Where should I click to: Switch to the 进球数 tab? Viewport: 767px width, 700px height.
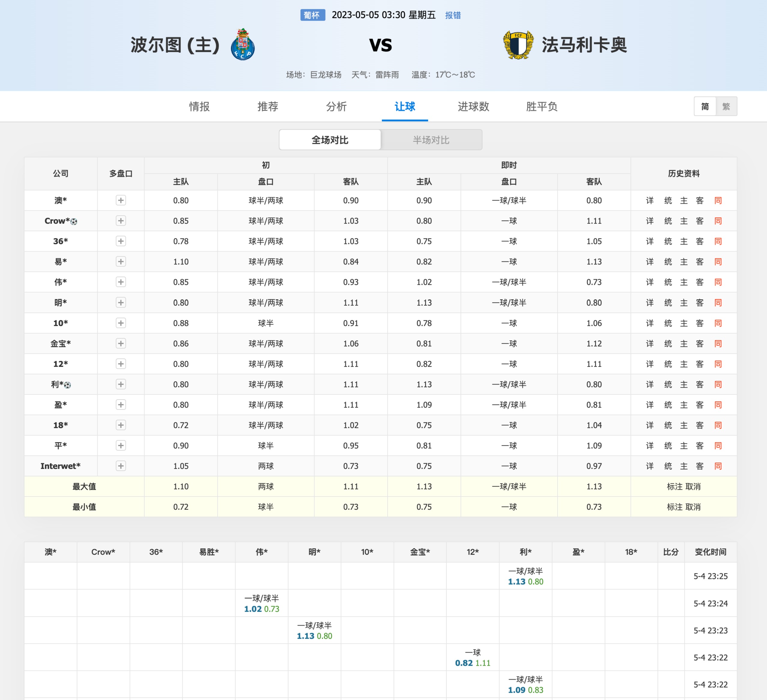(473, 107)
